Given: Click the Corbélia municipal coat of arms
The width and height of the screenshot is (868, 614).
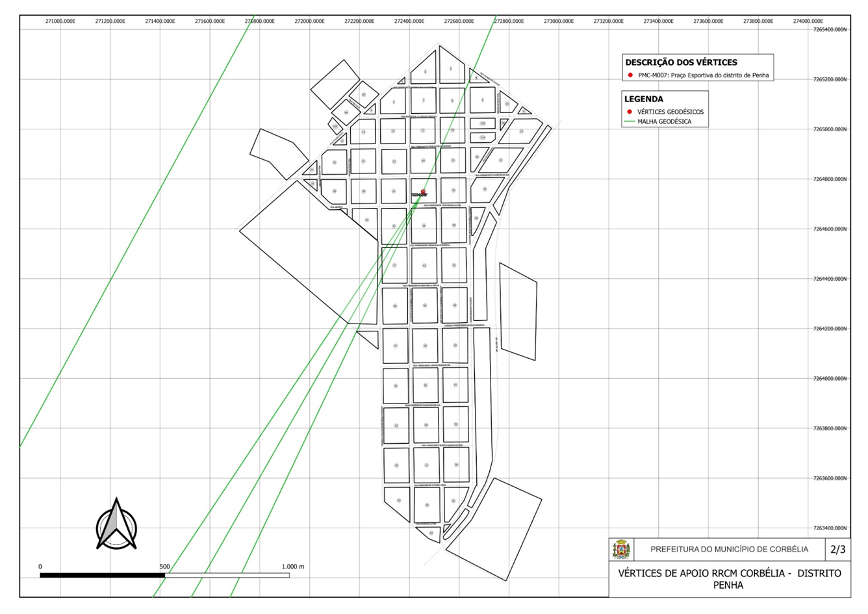Looking at the screenshot, I should (x=622, y=550).
